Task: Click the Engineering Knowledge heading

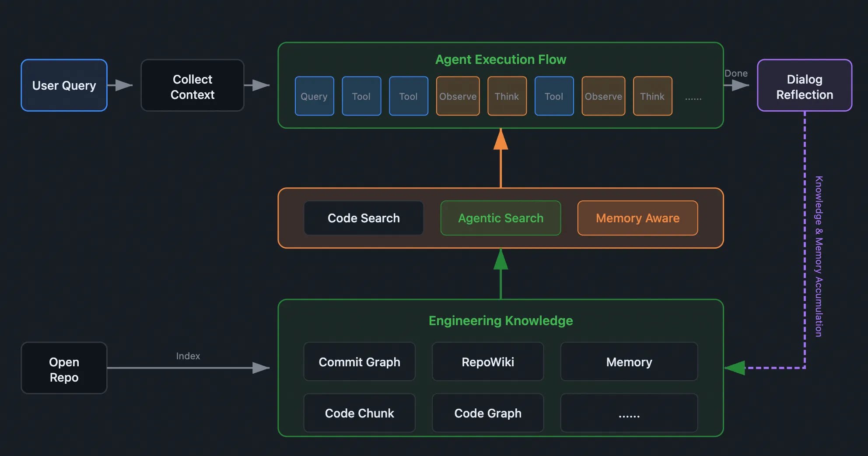Action: coord(500,321)
